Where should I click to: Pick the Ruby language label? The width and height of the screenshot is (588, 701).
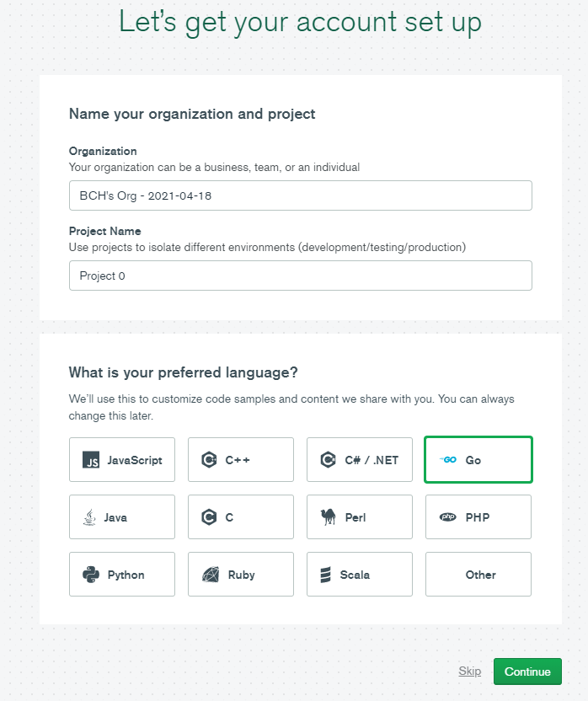coord(241,575)
